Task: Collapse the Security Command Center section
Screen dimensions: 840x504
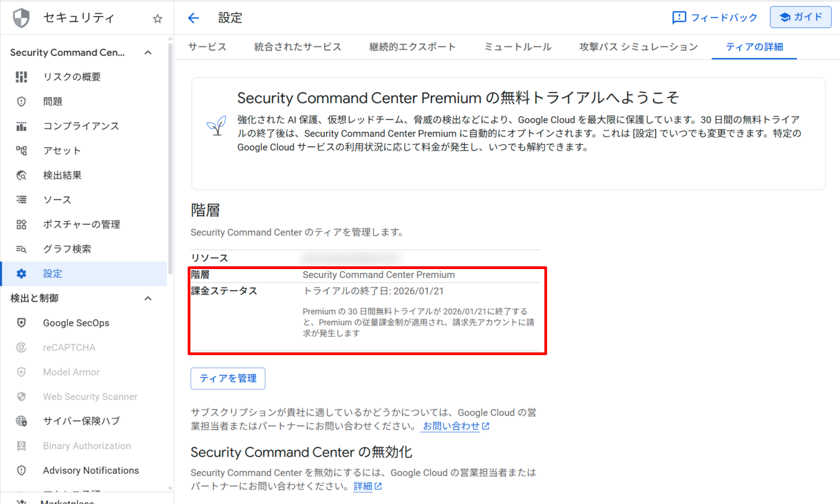Action: point(148,53)
